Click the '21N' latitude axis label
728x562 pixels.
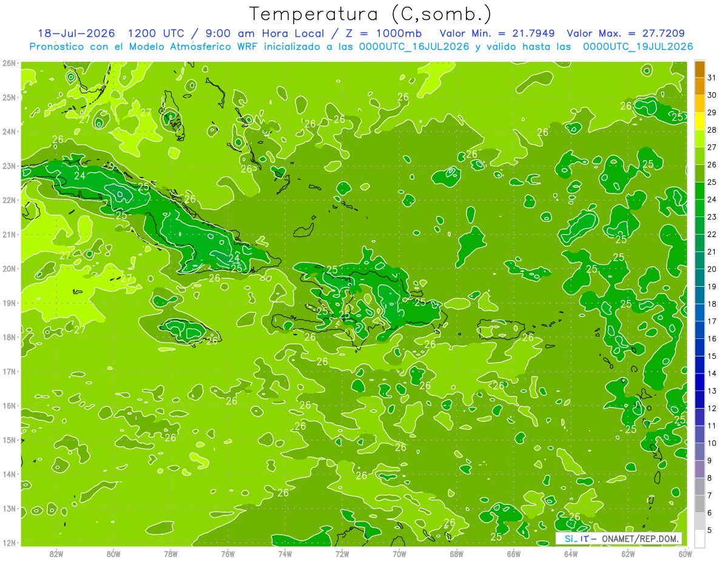[9, 234]
